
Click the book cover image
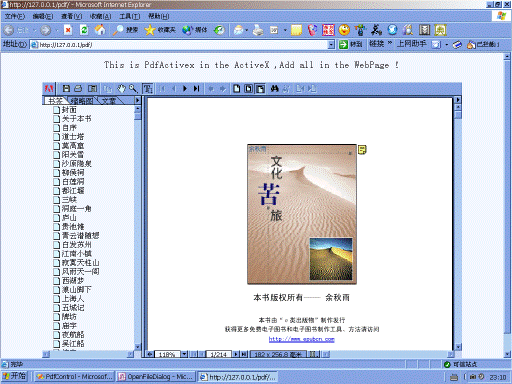tap(302, 214)
